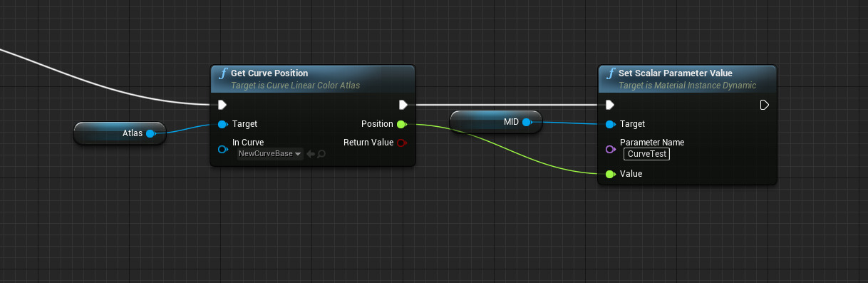This screenshot has height=283, width=868.
Task: Select the Set Scalar Parameter Value node title
Action: [x=676, y=73]
